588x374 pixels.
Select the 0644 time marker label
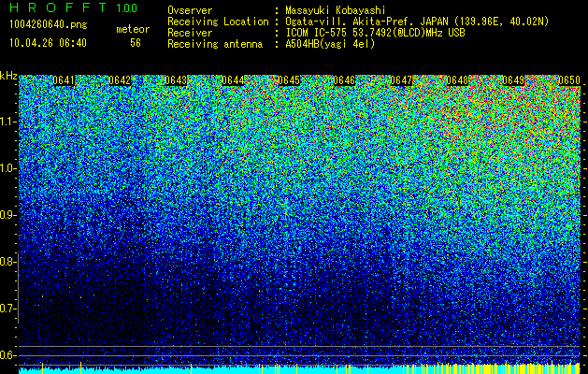pyautogui.click(x=233, y=80)
